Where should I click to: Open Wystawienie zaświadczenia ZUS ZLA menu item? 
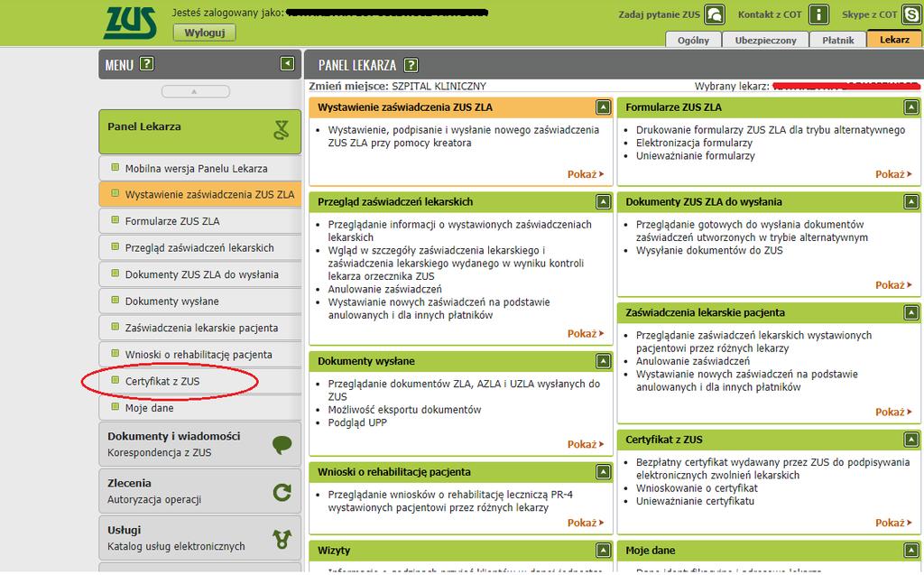pos(199,195)
